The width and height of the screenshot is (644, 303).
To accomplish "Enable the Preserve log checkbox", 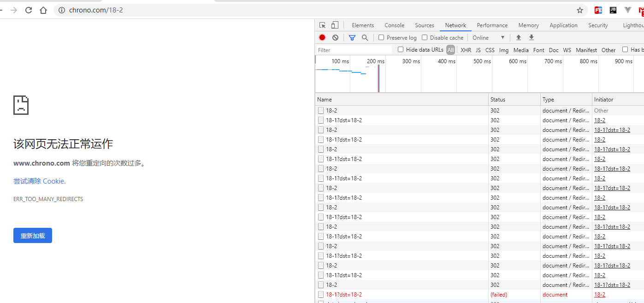I will pos(381,37).
